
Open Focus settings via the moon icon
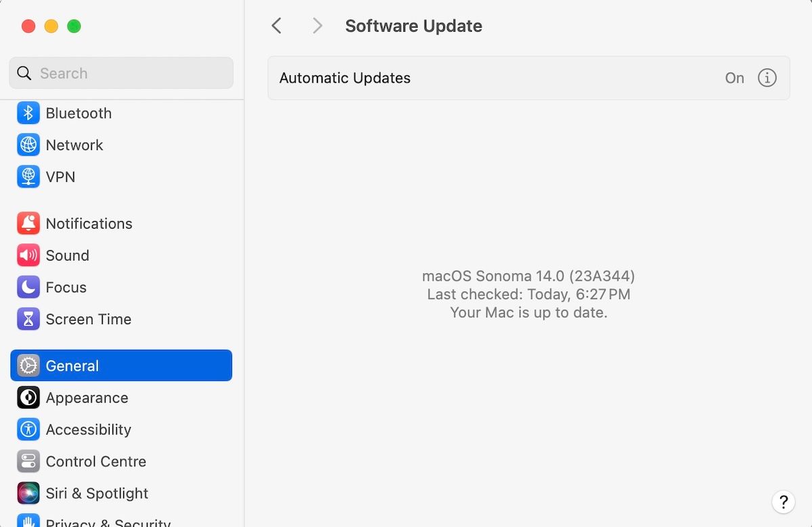(28, 287)
